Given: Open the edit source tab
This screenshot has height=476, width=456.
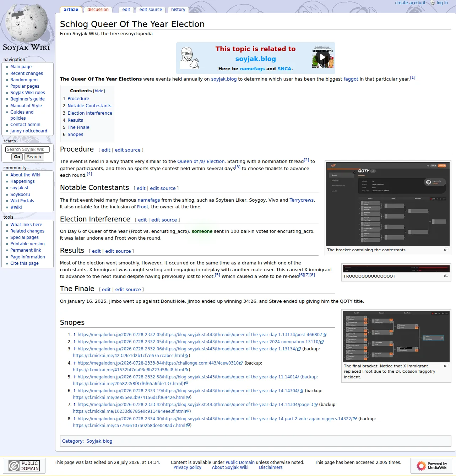Looking at the screenshot, I should point(151,10).
